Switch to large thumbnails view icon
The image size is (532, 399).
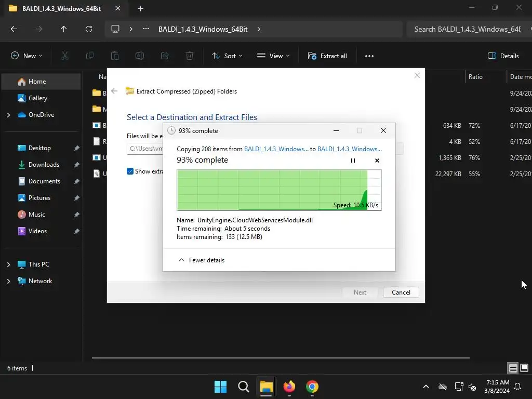coord(524,368)
